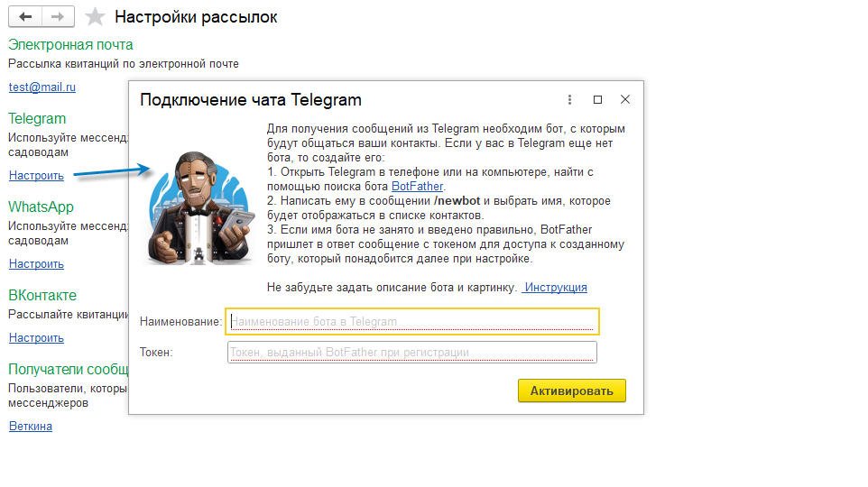
Task: Click Настроить under WhatsApp section
Action: [36, 264]
